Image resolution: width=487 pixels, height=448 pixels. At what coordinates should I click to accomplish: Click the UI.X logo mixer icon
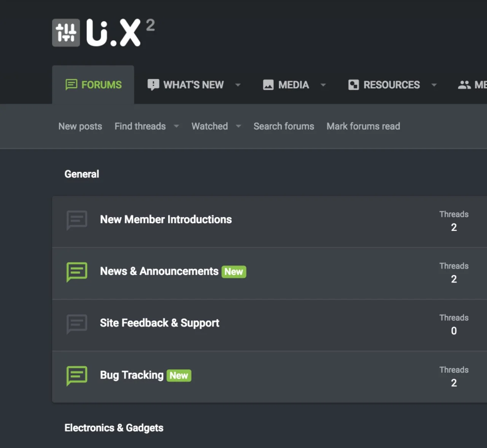coord(66,33)
